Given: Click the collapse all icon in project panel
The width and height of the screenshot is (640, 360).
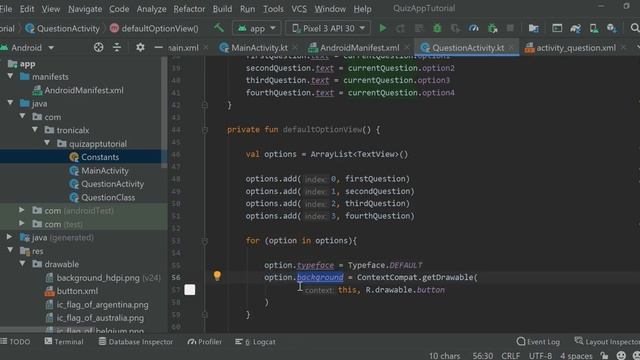Looking at the screenshot, I should tap(117, 47).
